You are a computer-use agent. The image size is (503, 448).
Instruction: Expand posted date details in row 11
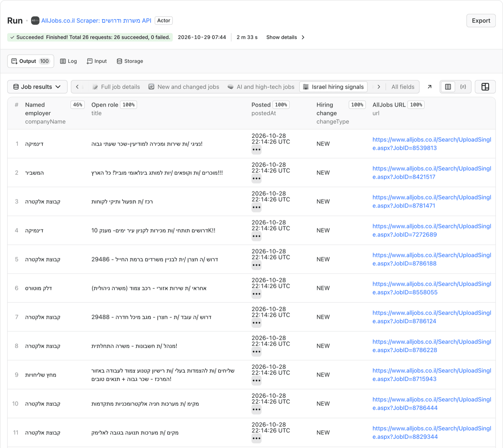tap(257, 438)
